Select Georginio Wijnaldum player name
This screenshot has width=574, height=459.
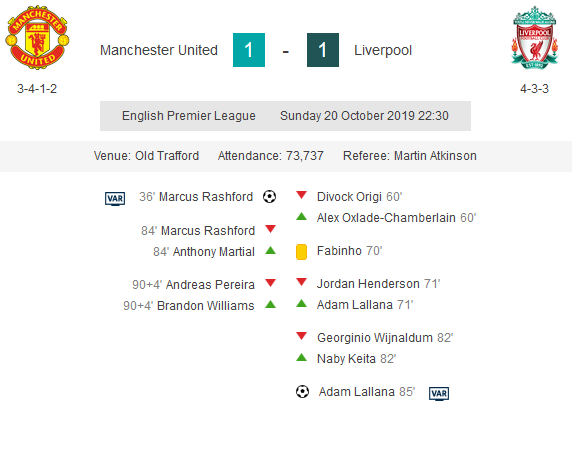click(375, 337)
